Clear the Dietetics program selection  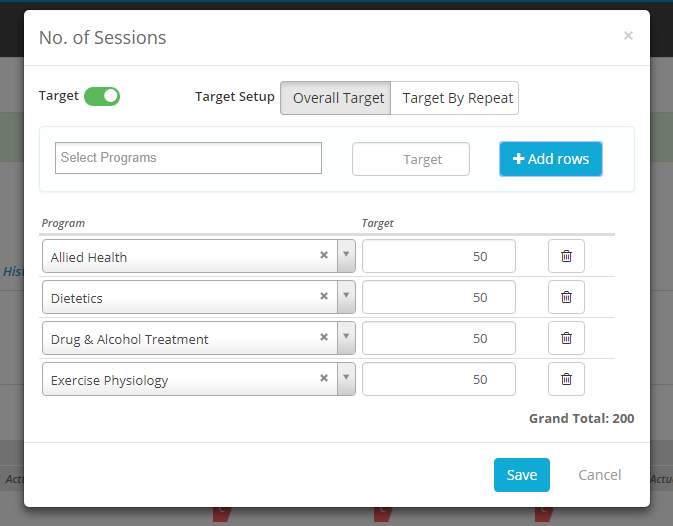click(324, 297)
